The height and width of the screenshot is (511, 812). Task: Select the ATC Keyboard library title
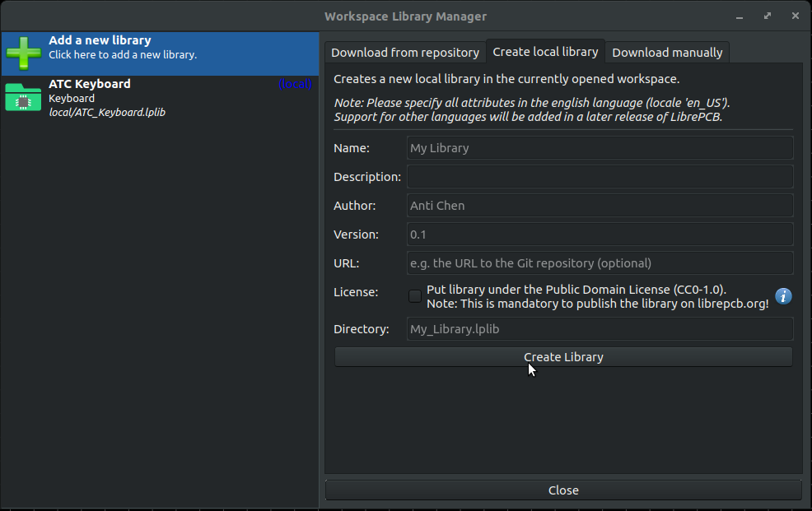click(90, 84)
